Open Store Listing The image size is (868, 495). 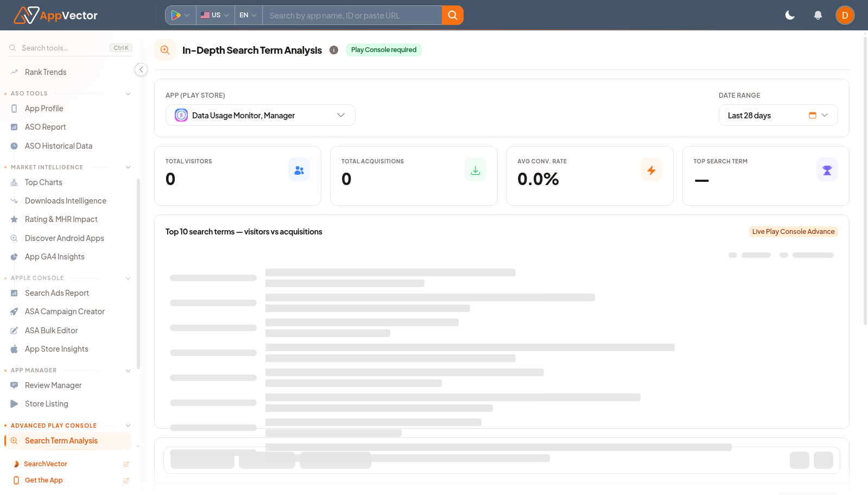[x=47, y=404]
